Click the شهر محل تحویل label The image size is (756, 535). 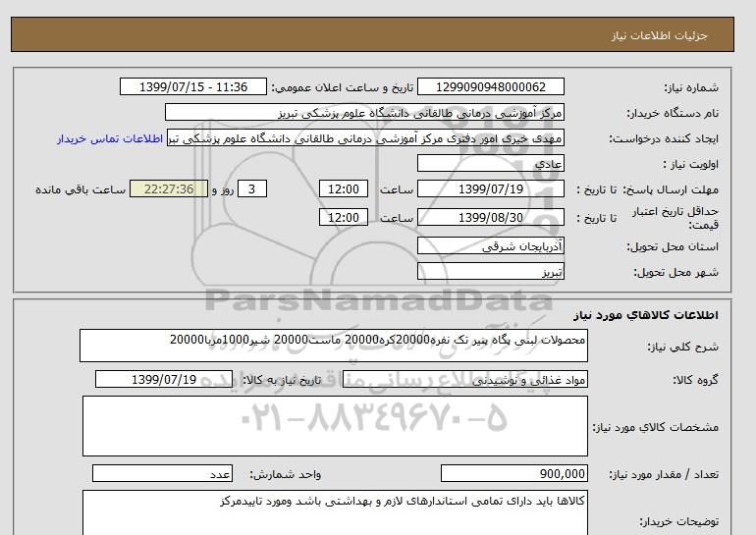(x=675, y=272)
